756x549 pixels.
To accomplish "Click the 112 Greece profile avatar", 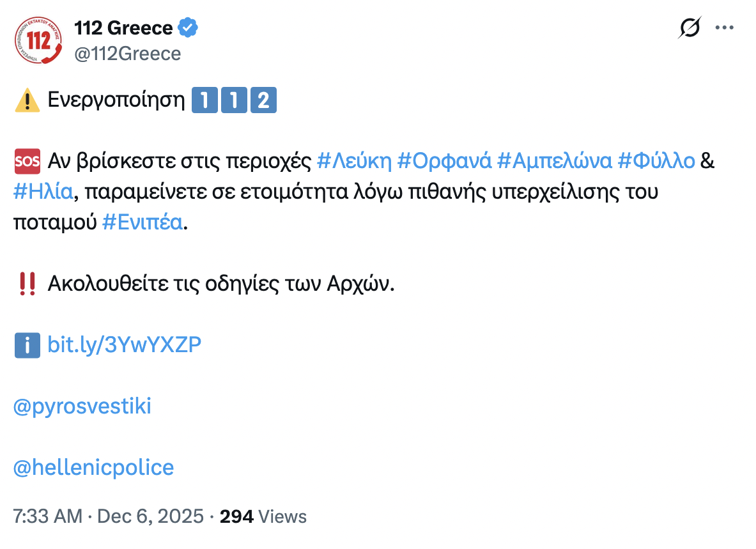I will (38, 41).
